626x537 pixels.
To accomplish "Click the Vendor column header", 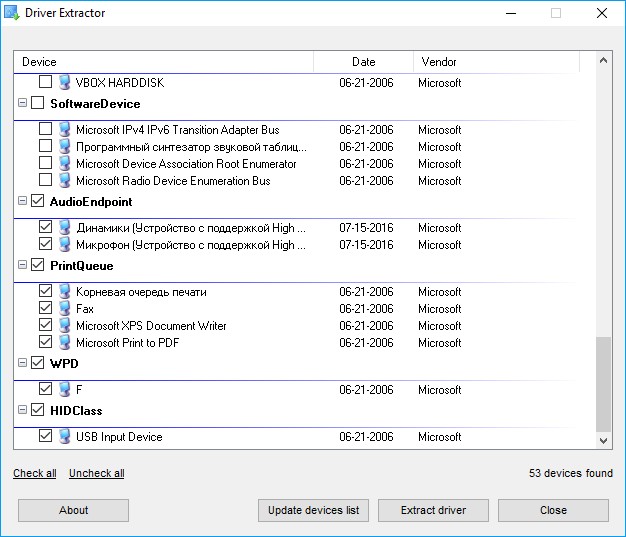I will tap(496, 62).
